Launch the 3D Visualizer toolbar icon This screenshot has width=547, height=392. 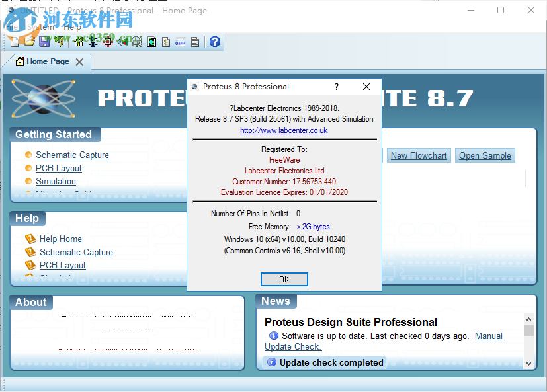pos(121,42)
